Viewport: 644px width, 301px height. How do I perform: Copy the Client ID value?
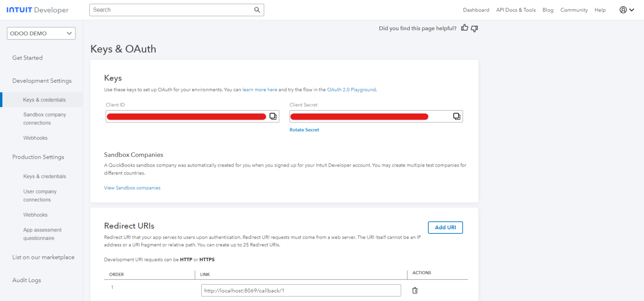(x=273, y=117)
